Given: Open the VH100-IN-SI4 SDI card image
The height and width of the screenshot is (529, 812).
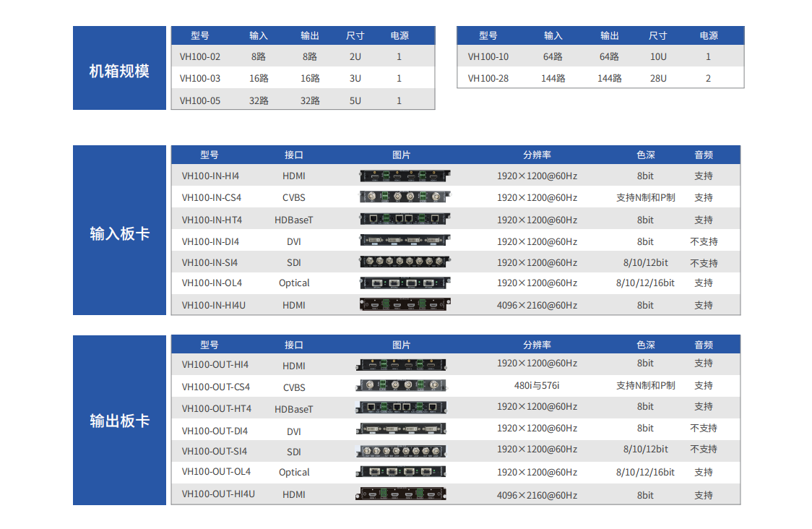Looking at the screenshot, I should [405, 262].
